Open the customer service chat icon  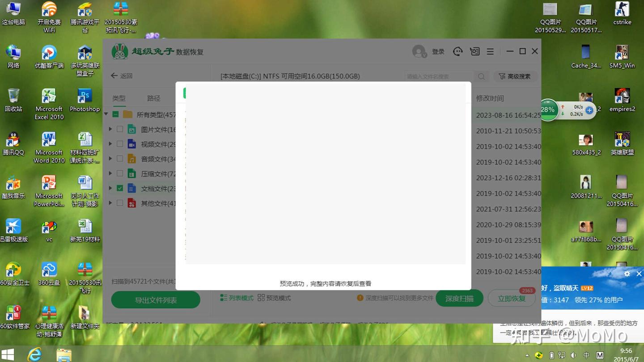pyautogui.click(x=458, y=51)
